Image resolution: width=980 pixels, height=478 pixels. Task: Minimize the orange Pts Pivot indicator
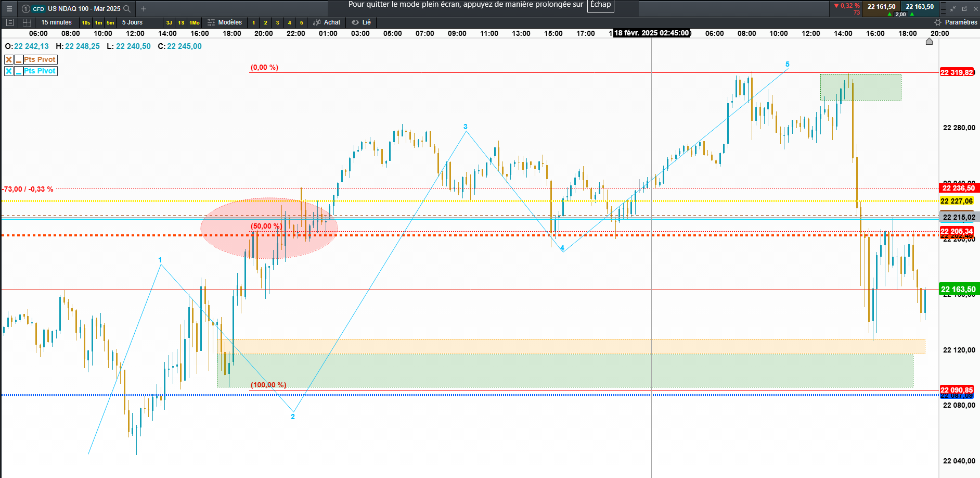pyautogui.click(x=19, y=59)
